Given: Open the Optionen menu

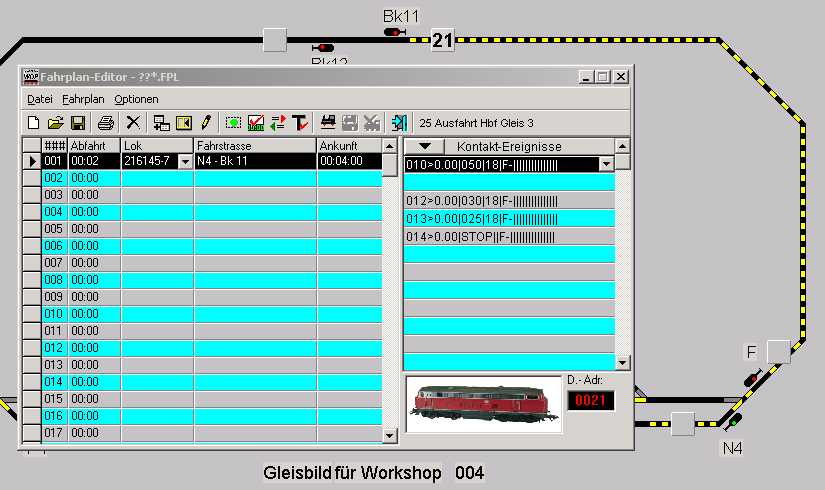Looking at the screenshot, I should 136,99.
